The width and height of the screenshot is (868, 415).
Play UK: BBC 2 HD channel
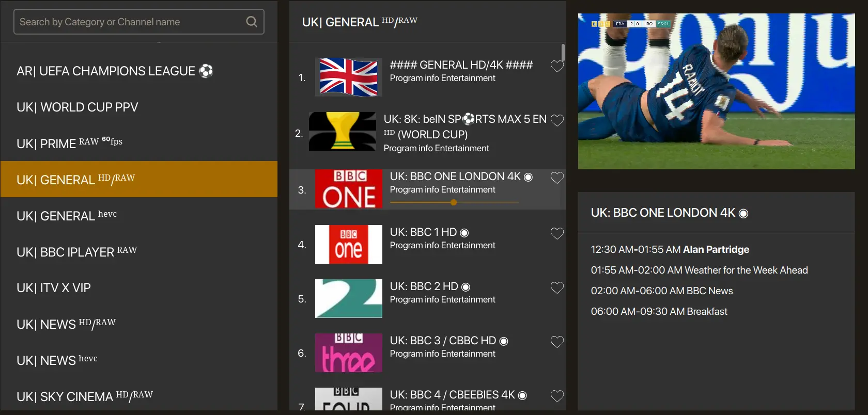click(428, 298)
